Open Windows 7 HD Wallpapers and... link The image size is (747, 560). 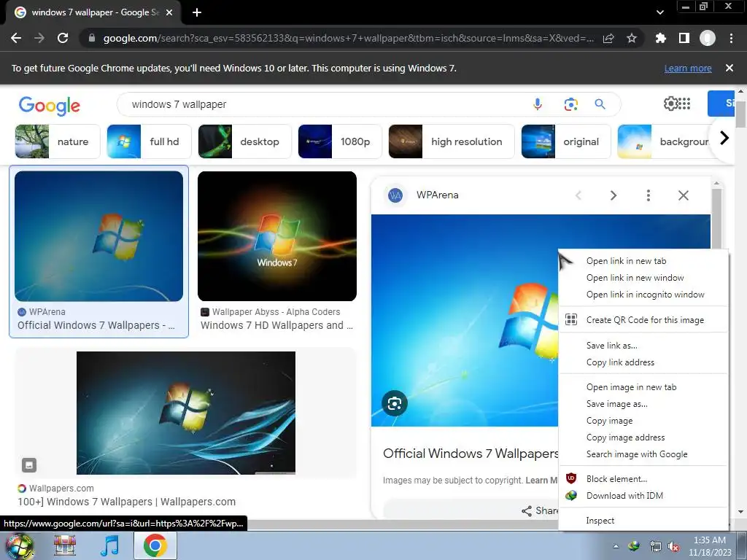(276, 325)
